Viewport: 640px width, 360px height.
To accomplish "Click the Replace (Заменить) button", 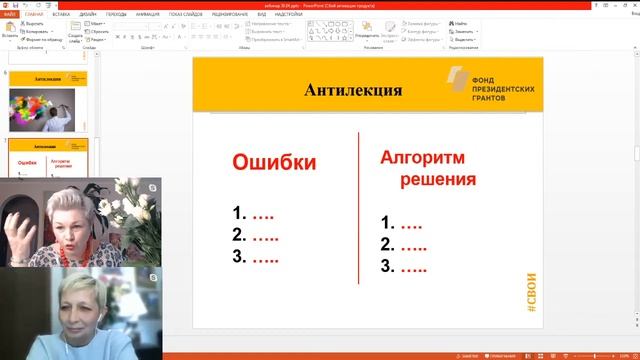I will pyautogui.click(x=463, y=31).
